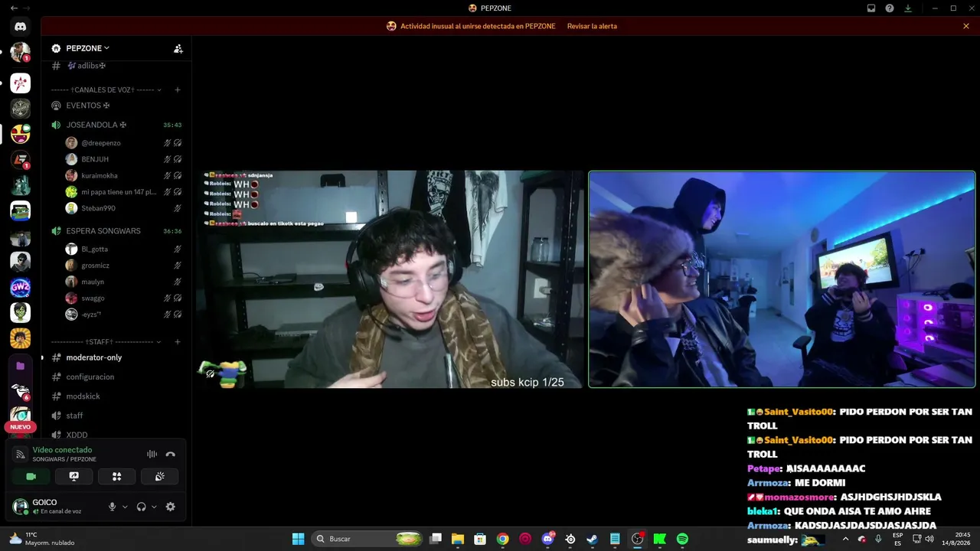This screenshot has width=980, height=551.
Task: Focus the right blue-lit room video tile
Action: pyautogui.click(x=782, y=279)
